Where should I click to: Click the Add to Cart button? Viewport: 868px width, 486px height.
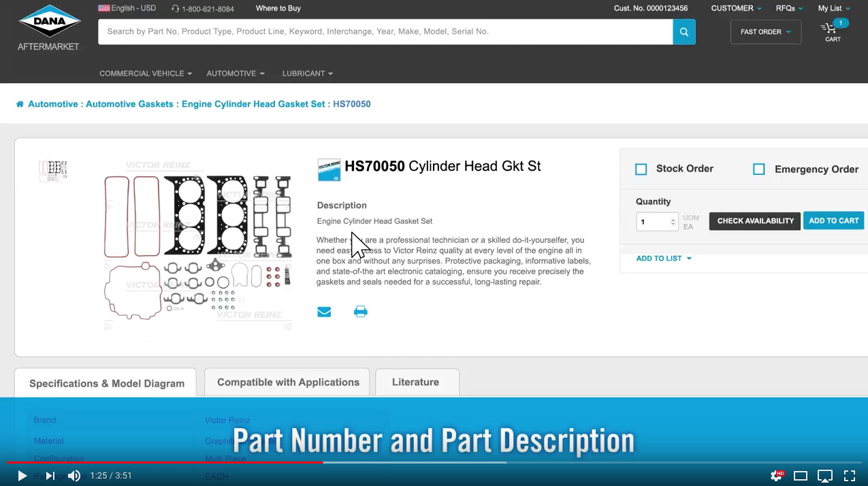(833, 221)
